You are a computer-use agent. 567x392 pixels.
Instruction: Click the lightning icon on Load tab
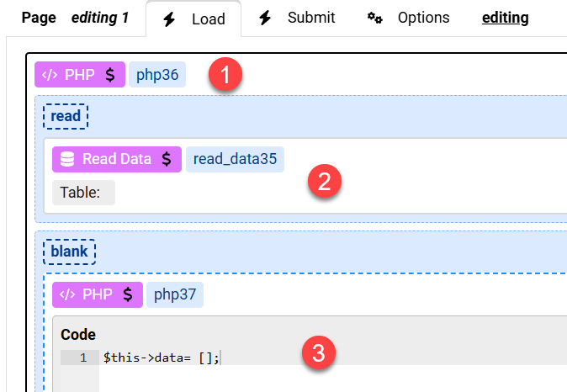pos(169,19)
